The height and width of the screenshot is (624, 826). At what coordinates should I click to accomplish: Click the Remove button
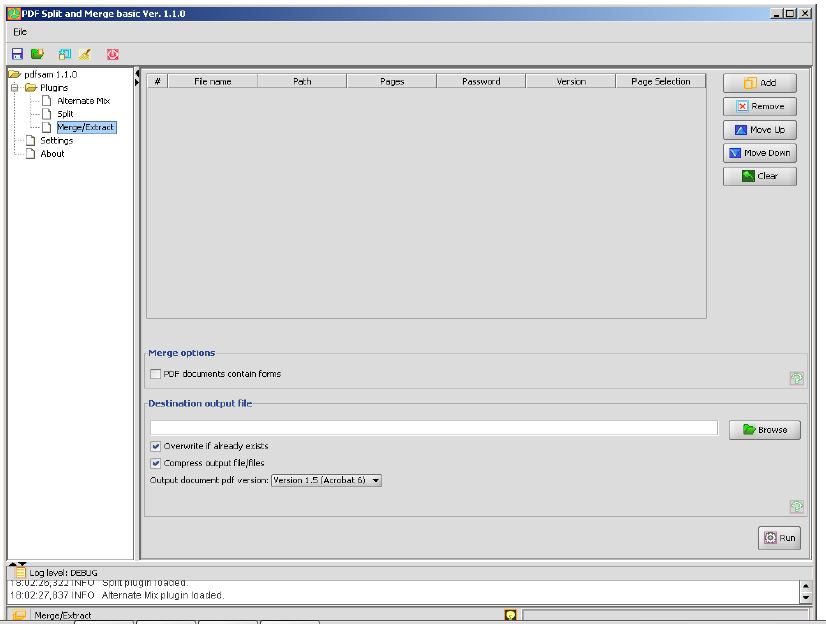click(760, 106)
